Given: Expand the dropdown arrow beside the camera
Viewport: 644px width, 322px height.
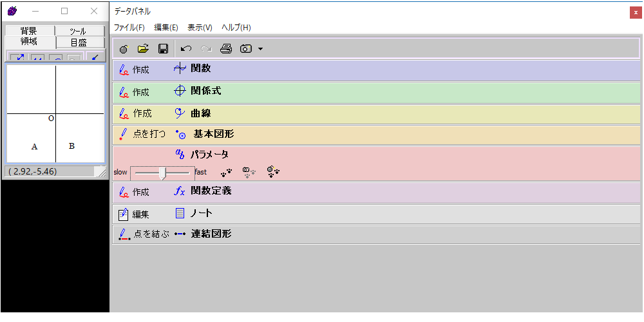Looking at the screenshot, I should point(260,49).
